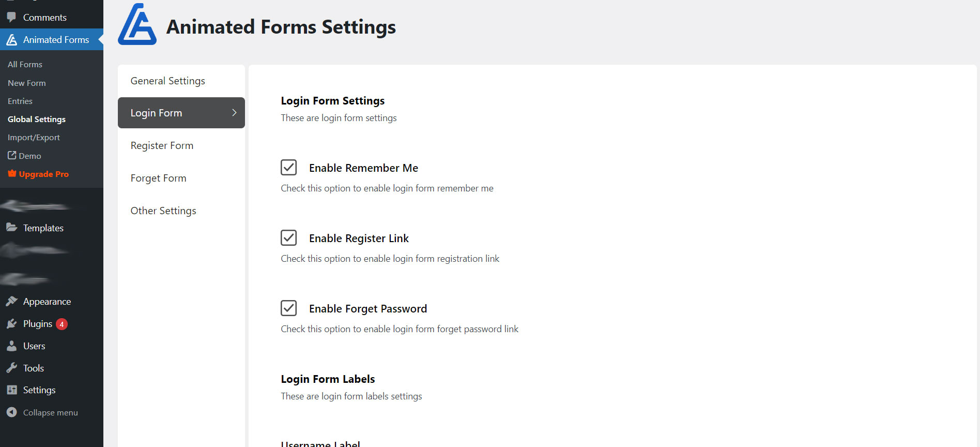This screenshot has width=980, height=447.
Task: Click the Users icon in the sidebar
Action: 11,346
